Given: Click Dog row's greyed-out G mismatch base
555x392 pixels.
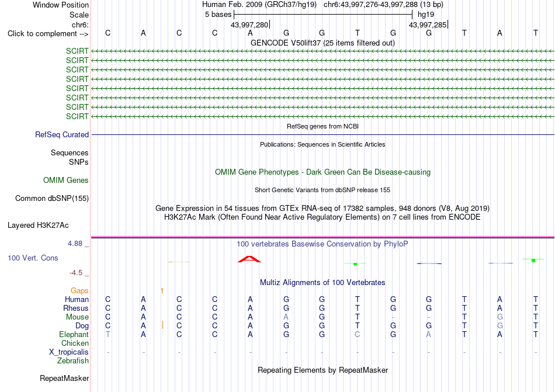Looking at the screenshot, I should click(500, 325).
